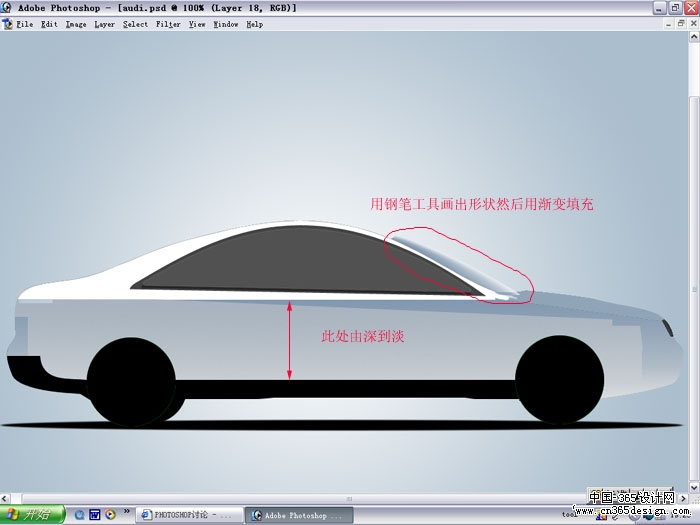Minimize the Adobe Photoshop application window
This screenshot has width=700, height=525.
(x=660, y=8)
